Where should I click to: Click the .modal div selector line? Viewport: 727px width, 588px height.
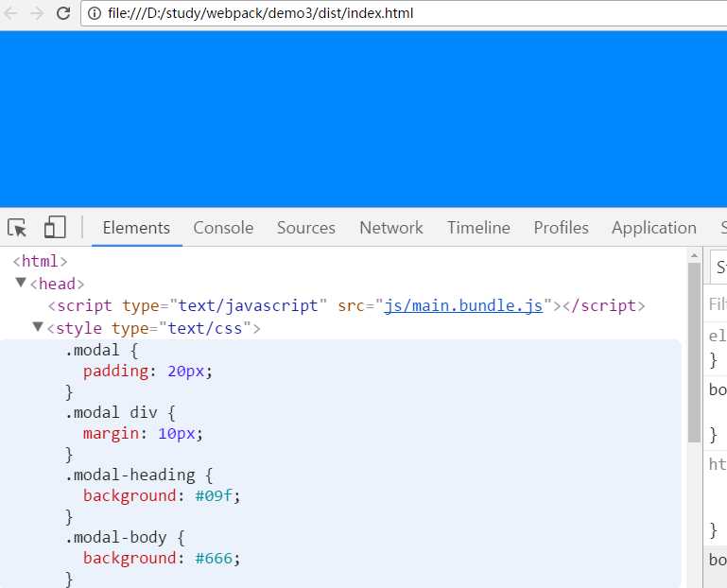pyautogui.click(x=120, y=412)
